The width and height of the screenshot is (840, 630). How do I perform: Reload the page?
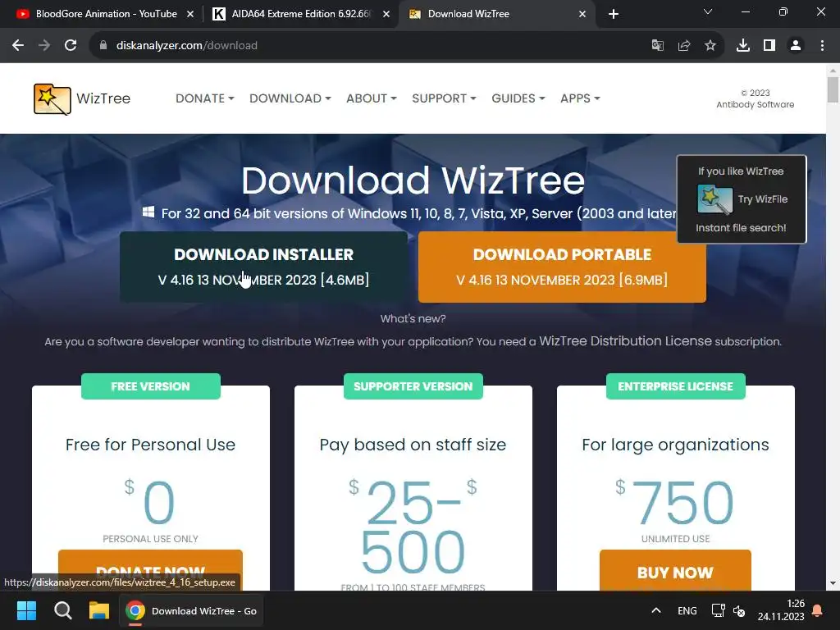click(71, 46)
